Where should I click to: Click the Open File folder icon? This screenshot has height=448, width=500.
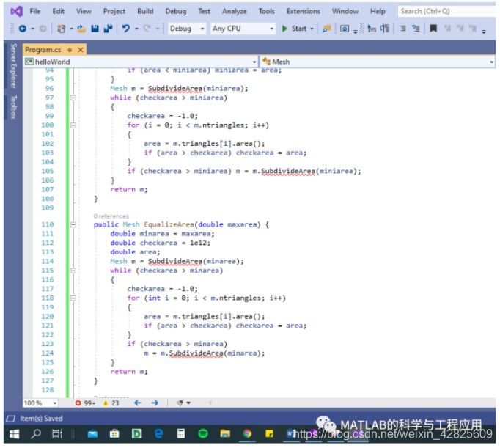click(x=81, y=29)
